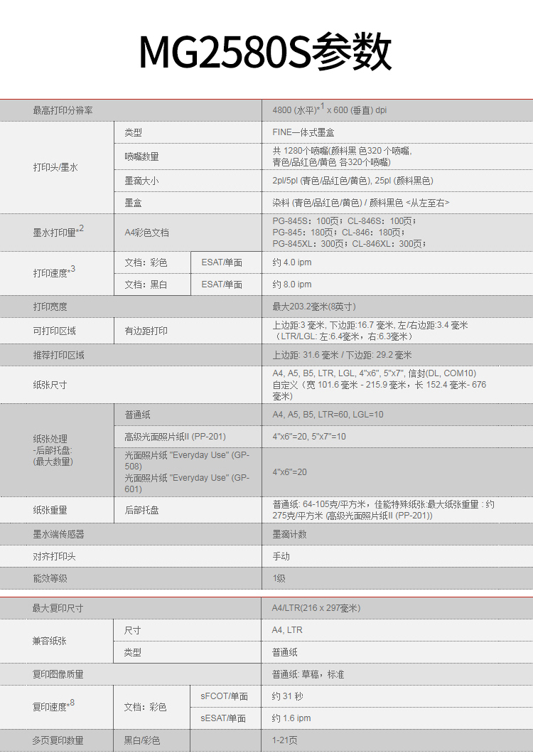Select the 兼容纸张 label
The width and height of the screenshot is (533, 756).
[49, 641]
